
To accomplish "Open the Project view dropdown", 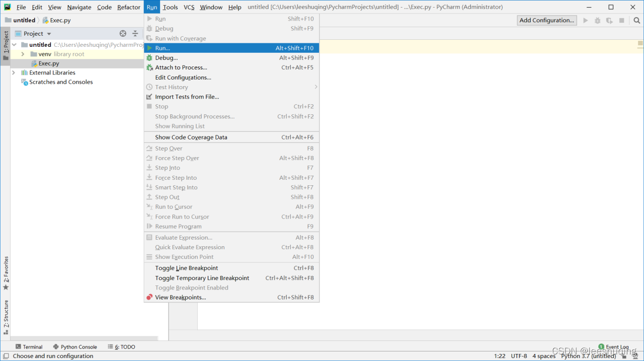I will (x=49, y=34).
